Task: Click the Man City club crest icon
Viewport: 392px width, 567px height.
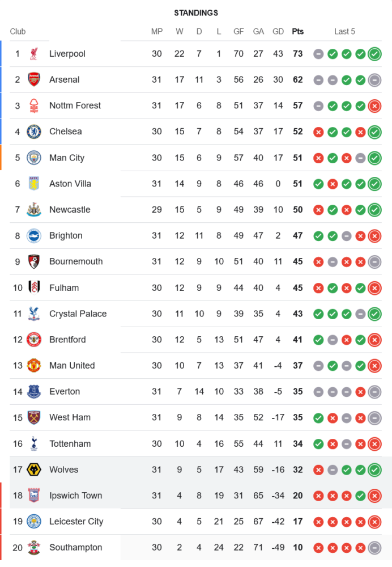Action: (x=34, y=158)
